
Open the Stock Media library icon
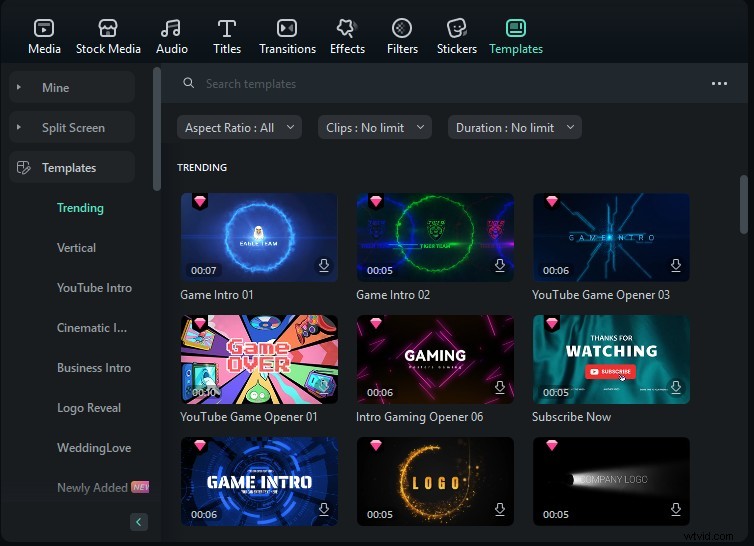click(108, 28)
